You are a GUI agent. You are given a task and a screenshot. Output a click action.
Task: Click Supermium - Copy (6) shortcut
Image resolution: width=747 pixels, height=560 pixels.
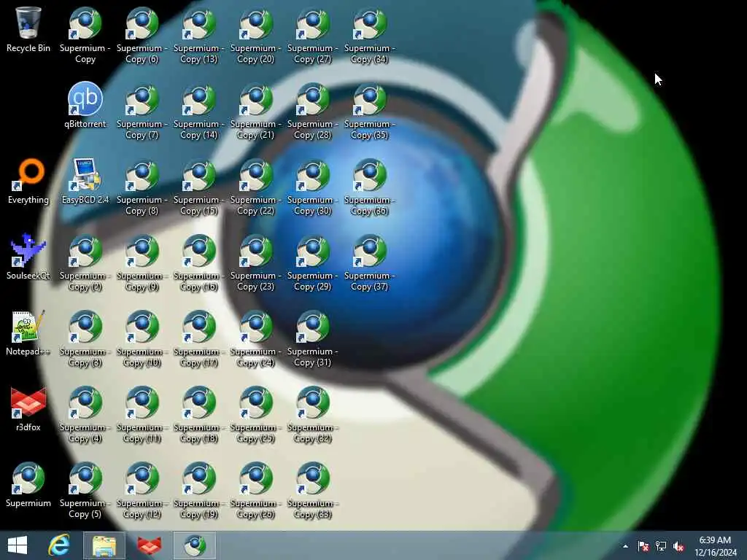[x=142, y=35]
